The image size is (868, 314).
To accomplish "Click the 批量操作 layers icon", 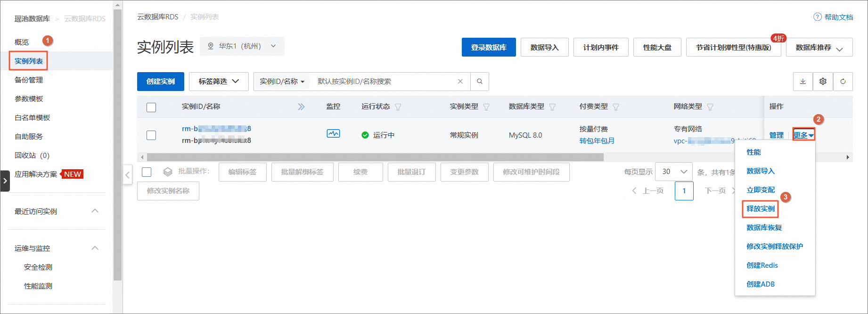I will pyautogui.click(x=168, y=172).
